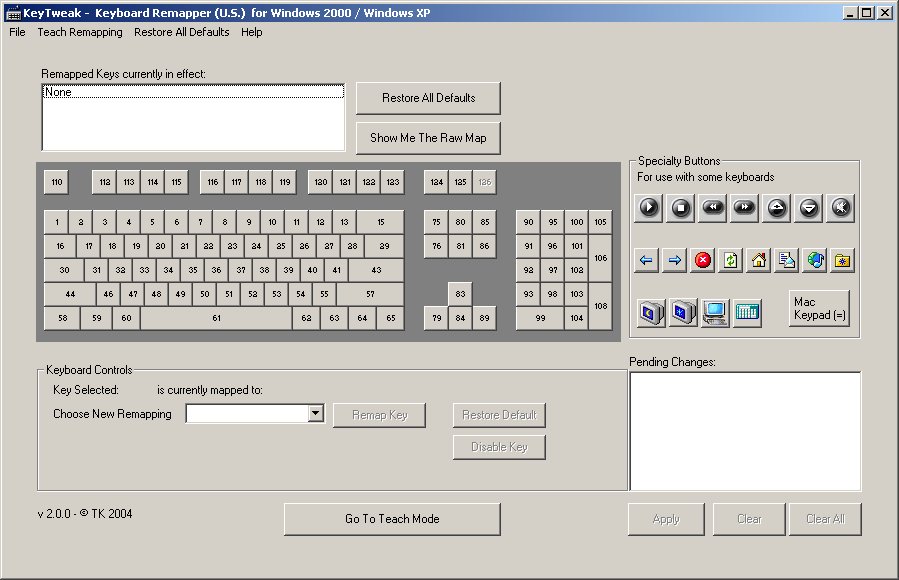Select keyboard key 16
Screen dimensions: 899x580
60,246
